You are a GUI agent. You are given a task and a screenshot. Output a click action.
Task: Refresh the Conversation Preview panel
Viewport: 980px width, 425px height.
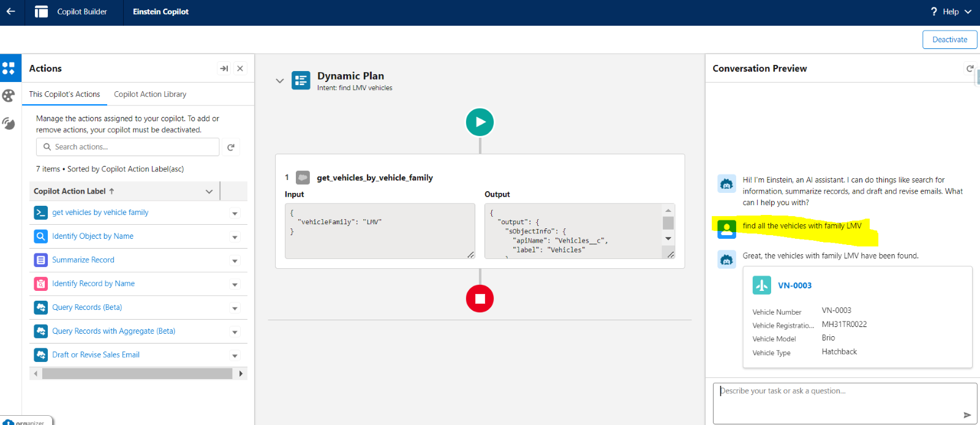pyautogui.click(x=970, y=69)
